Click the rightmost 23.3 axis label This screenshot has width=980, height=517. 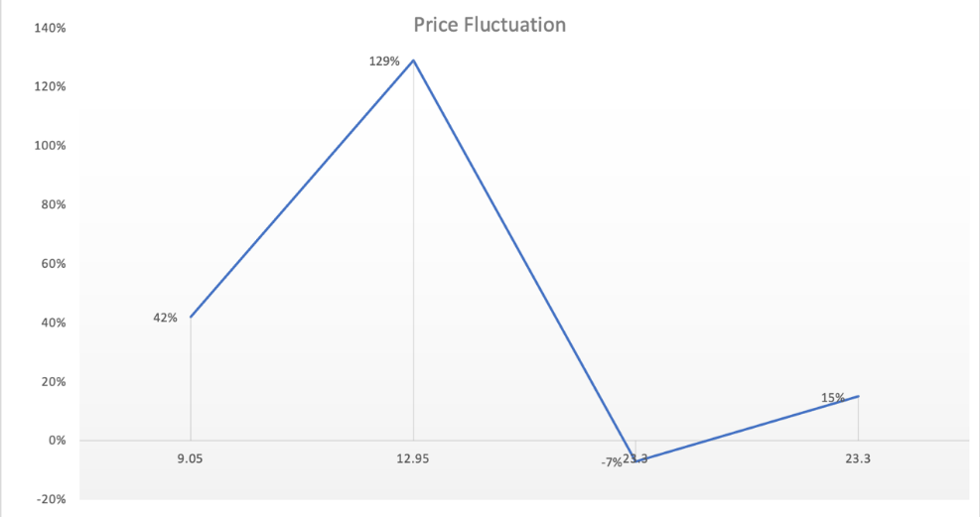click(858, 458)
